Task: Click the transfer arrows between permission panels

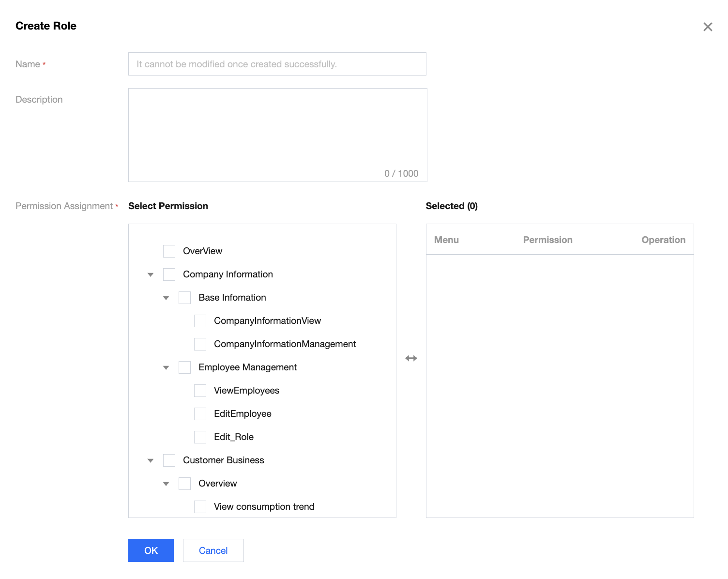Action: [x=411, y=358]
